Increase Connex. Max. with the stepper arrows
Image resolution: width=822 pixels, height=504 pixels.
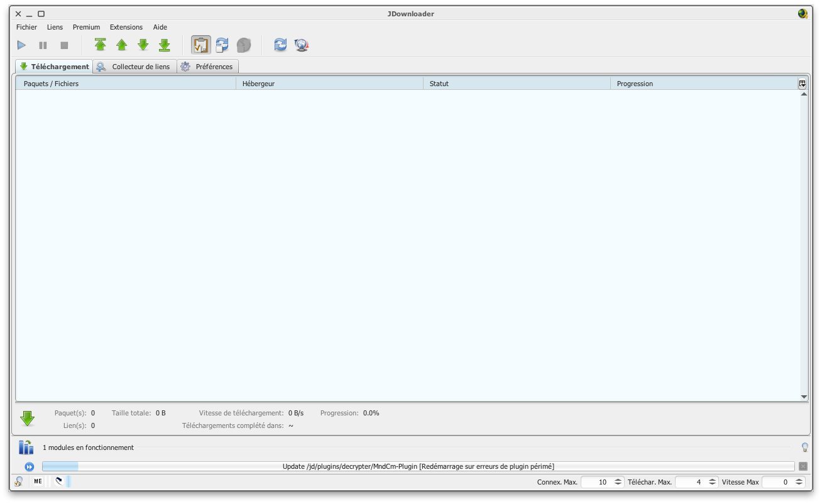618,482
